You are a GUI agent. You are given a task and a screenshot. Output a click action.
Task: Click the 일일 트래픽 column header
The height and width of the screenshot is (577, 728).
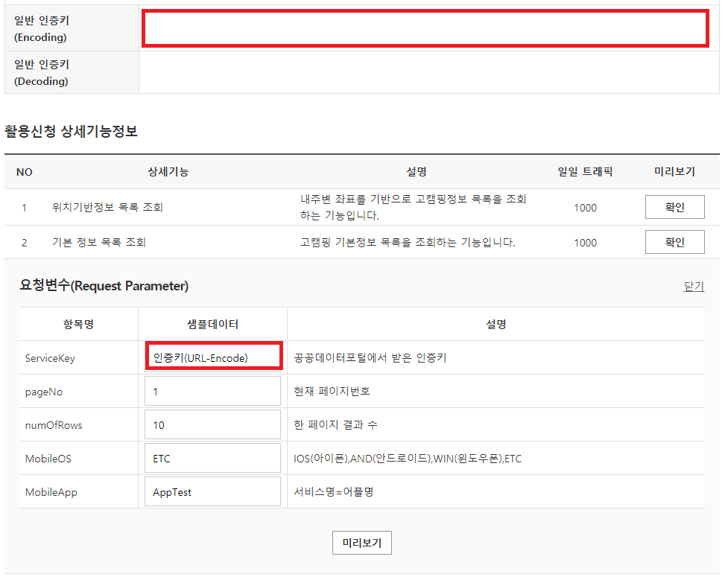[x=585, y=172]
